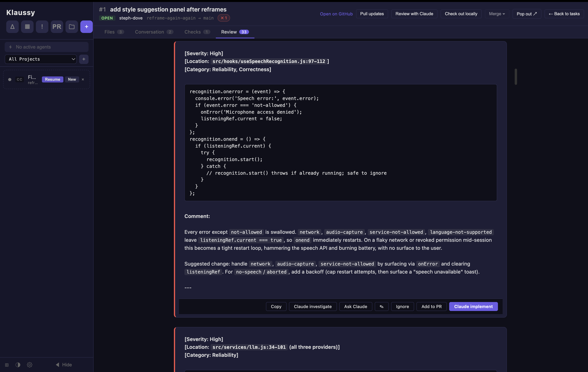Switch to the Files tab
Screen dimensions: 588x372
point(114,32)
